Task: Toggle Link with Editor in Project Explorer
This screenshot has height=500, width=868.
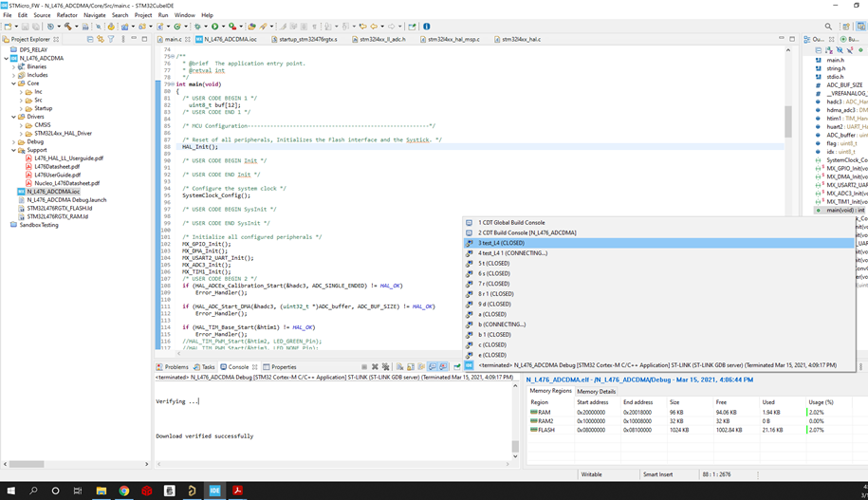Action: click(101, 39)
